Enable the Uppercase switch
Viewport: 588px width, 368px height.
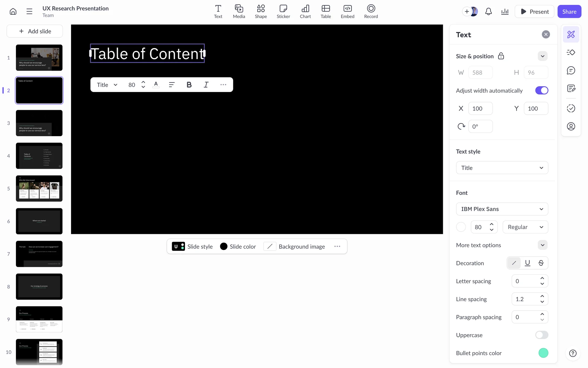[541, 335]
